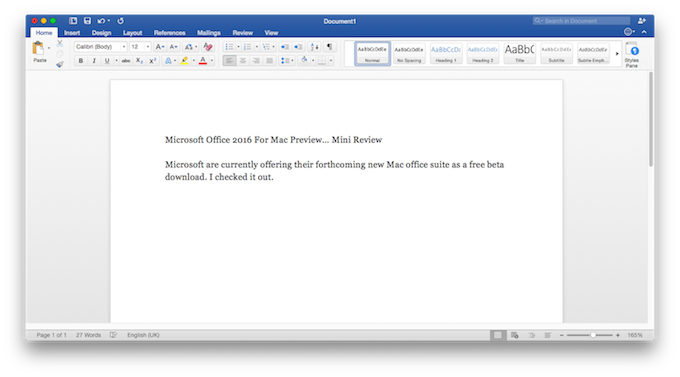This screenshot has height=377, width=680.
Task: Switch to the Insert tab
Action: (72, 33)
